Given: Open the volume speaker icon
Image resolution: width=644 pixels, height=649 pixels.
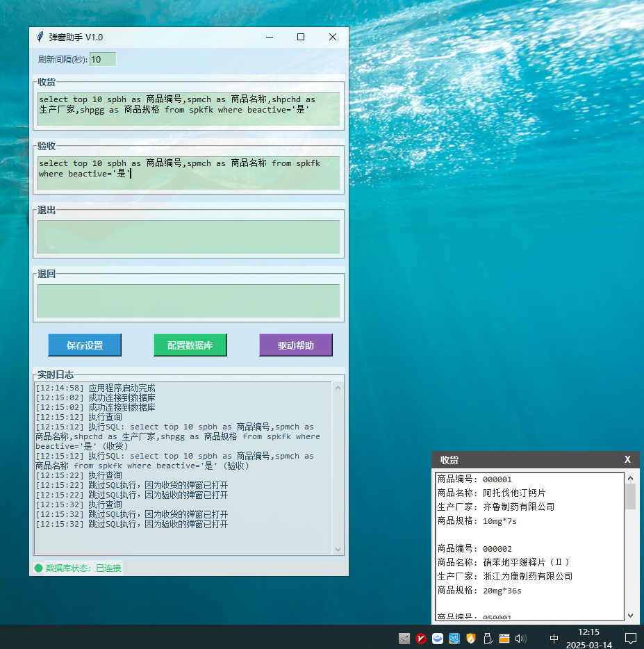Looking at the screenshot, I should click(520, 638).
